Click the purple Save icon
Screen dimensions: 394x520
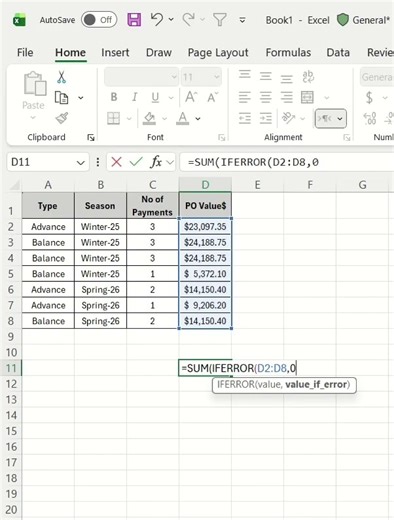[134, 20]
